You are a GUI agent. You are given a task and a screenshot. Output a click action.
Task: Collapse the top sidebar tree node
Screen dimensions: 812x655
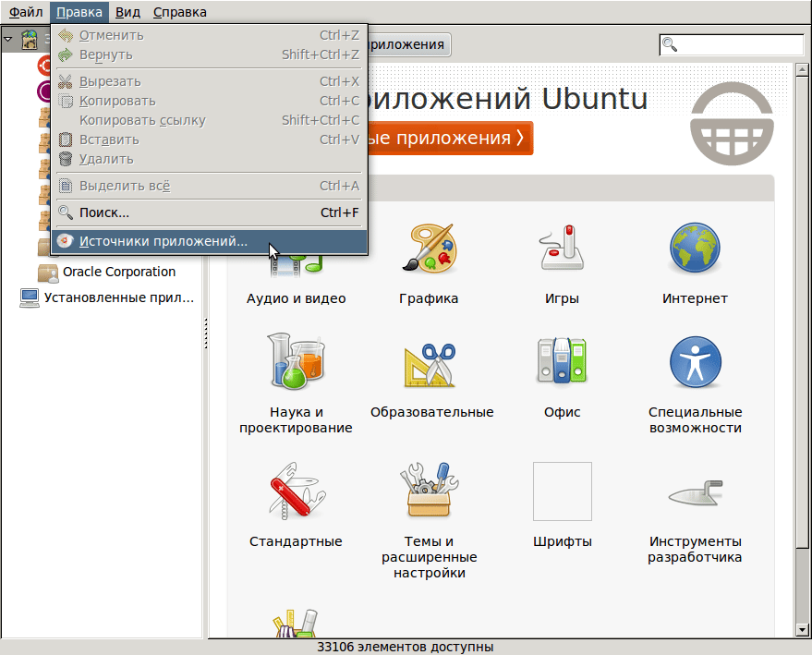coord(7,39)
